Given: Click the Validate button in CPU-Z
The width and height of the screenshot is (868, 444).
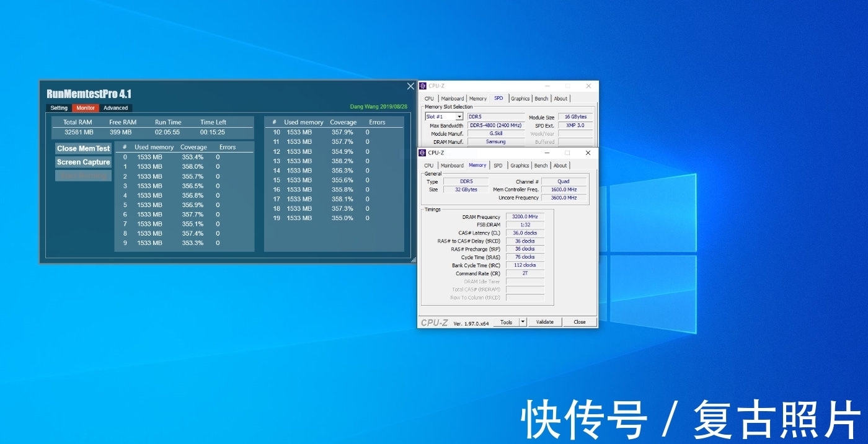Looking at the screenshot, I should point(544,322).
